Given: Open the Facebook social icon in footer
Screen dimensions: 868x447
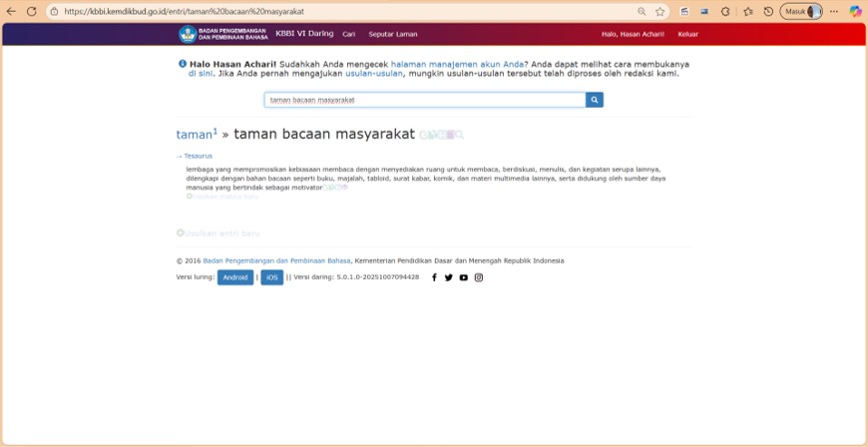Looking at the screenshot, I should tap(434, 277).
